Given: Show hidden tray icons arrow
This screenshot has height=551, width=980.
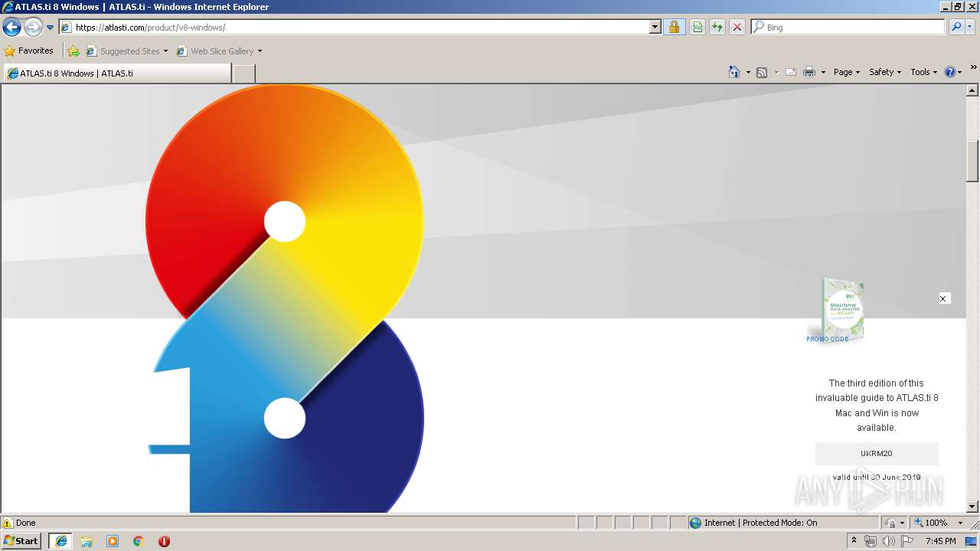Looking at the screenshot, I should pos(854,540).
